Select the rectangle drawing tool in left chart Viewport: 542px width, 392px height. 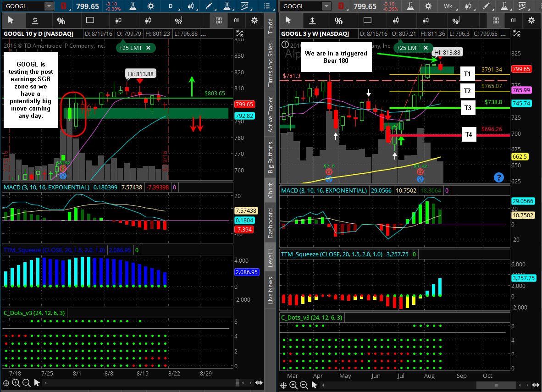point(90,20)
